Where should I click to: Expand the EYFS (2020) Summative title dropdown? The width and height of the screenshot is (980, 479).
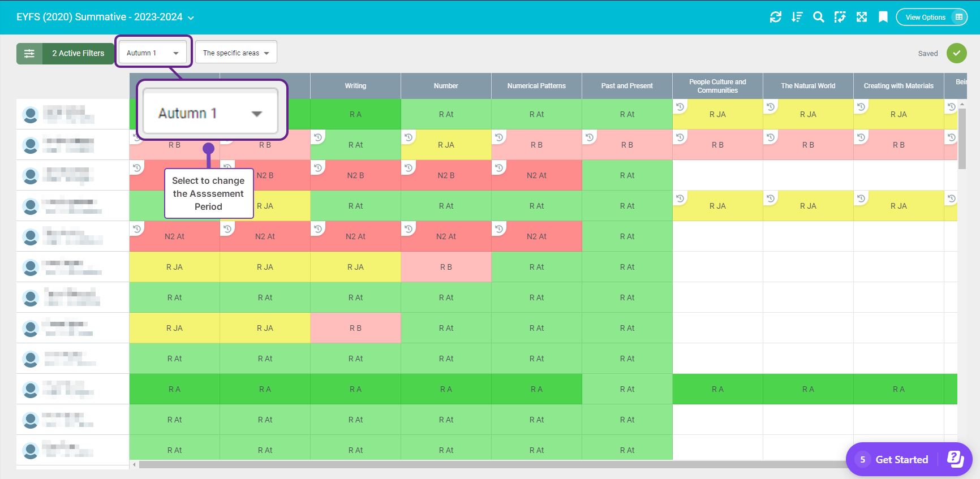pyautogui.click(x=191, y=18)
